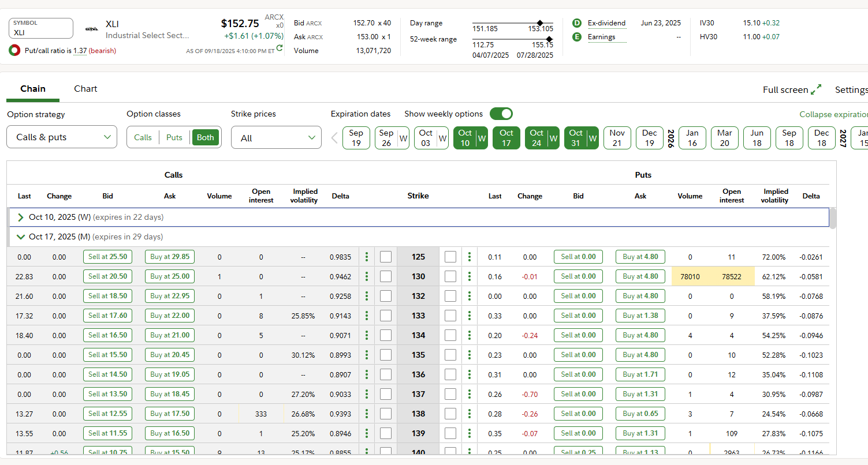Click the Ex-dividend D badge icon
This screenshot has height=465, width=868.
point(576,23)
